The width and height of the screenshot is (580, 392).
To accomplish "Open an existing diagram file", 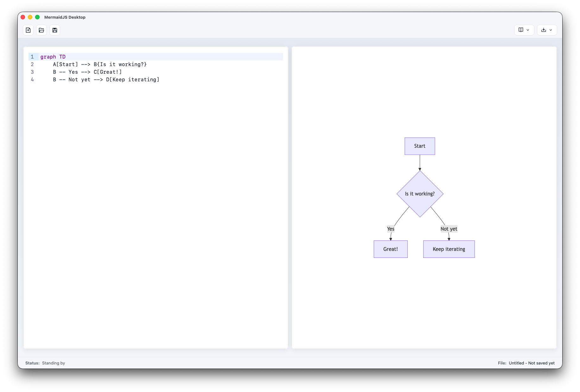I will point(41,30).
